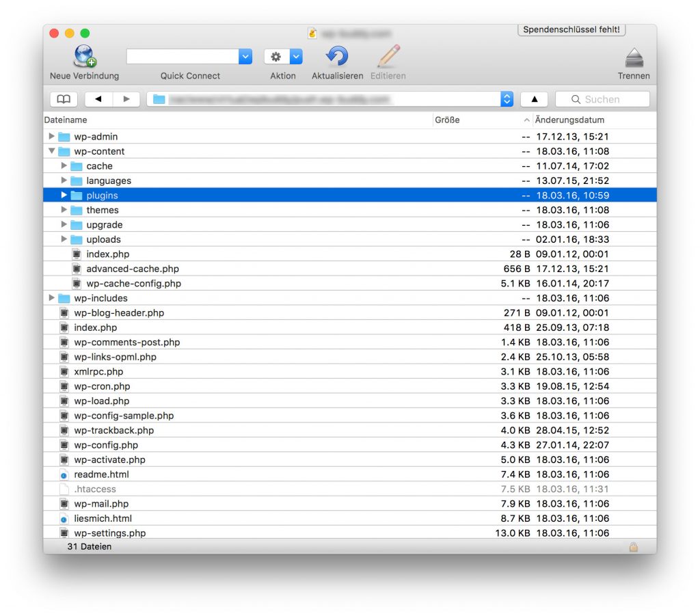Click the Aktualisieren refresh icon
This screenshot has height=616, width=700.
tap(337, 57)
